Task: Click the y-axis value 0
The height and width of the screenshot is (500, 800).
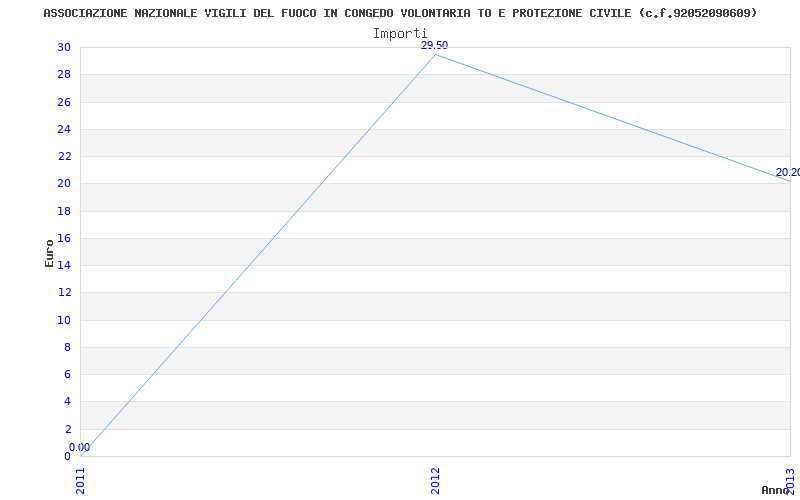Action: (67, 456)
